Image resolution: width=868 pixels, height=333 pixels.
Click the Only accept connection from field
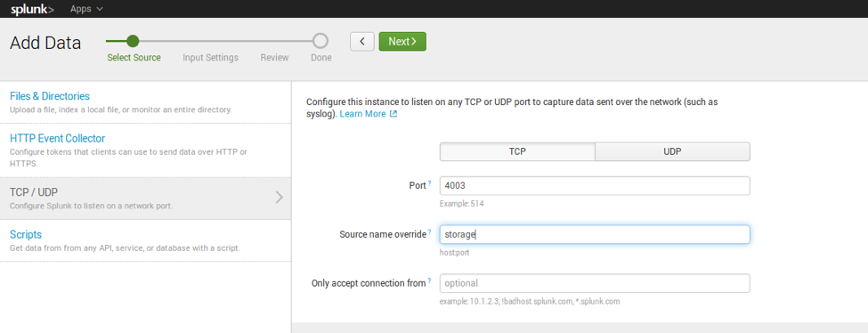coord(595,283)
